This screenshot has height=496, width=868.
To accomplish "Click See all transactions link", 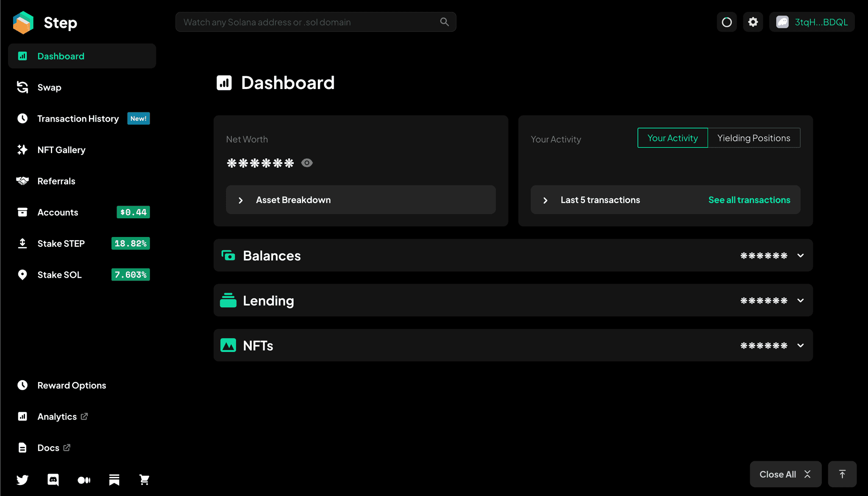I will [749, 200].
